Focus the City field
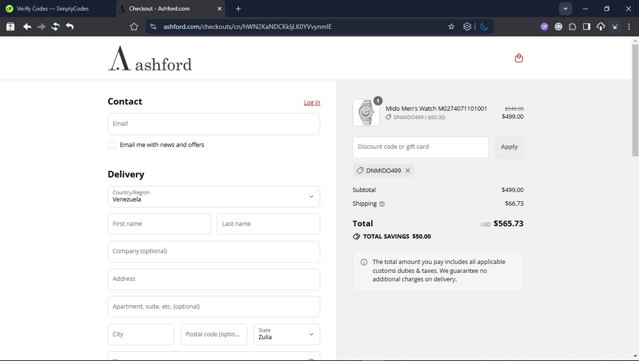Viewport: 639px width, 361px height. [141, 334]
